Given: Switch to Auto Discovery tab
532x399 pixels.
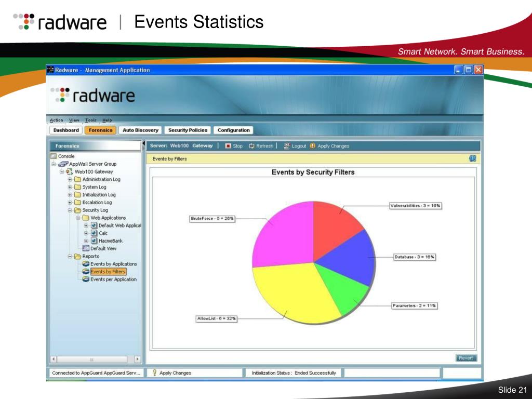Looking at the screenshot, I should pyautogui.click(x=140, y=130).
